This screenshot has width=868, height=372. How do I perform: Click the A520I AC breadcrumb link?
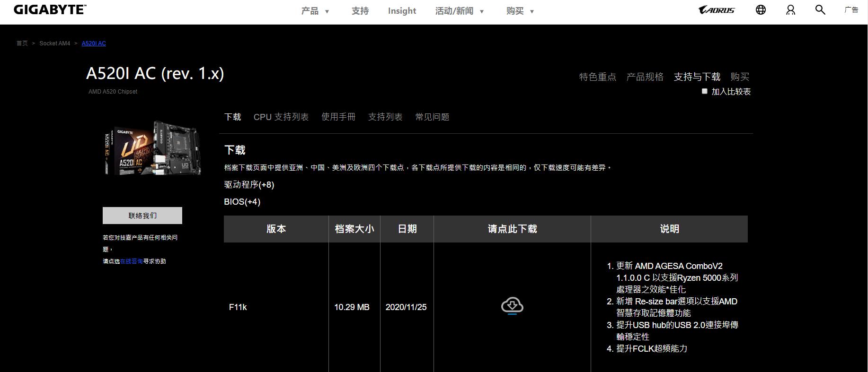(x=94, y=43)
